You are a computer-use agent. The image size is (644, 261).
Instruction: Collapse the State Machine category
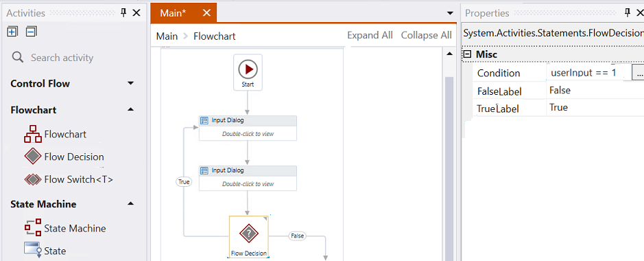(x=130, y=204)
